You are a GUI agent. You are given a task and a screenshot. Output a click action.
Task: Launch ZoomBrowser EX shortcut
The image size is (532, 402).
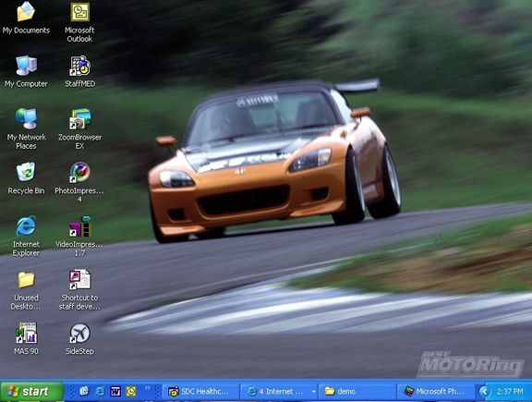[x=79, y=129]
